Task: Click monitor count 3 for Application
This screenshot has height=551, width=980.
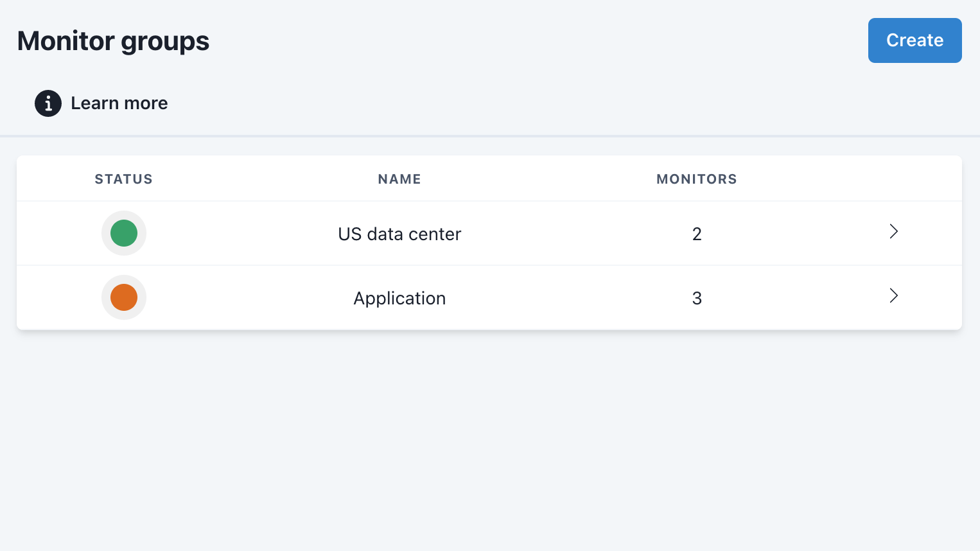Action: (697, 299)
